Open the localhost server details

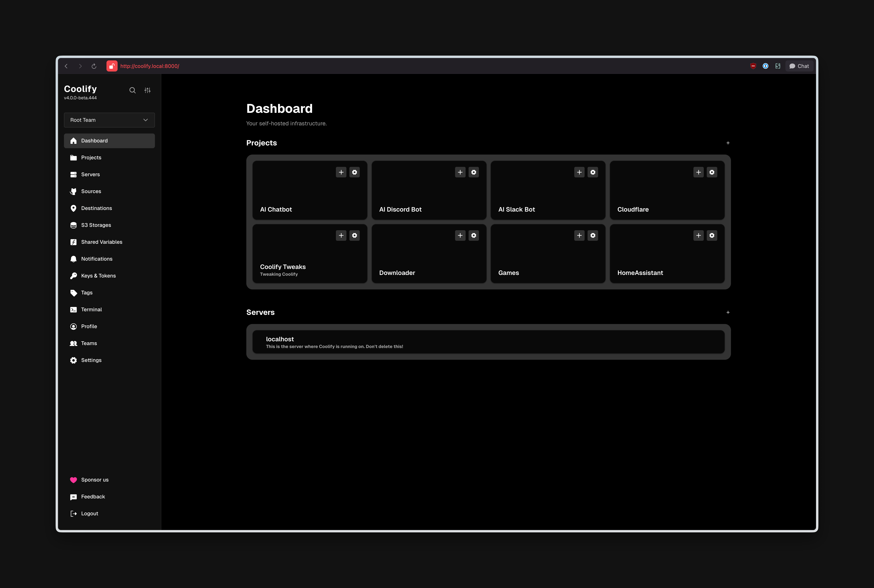tap(487, 341)
